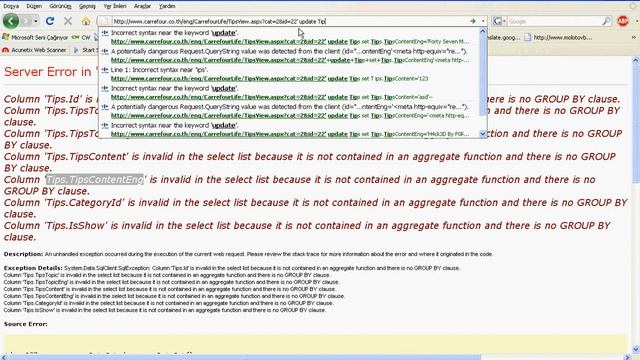Image resolution: width=640 pixels, height=360 pixels.
Task: Click star icon of first 'Incorrect syntax' suggestion
Action: pos(105,33)
